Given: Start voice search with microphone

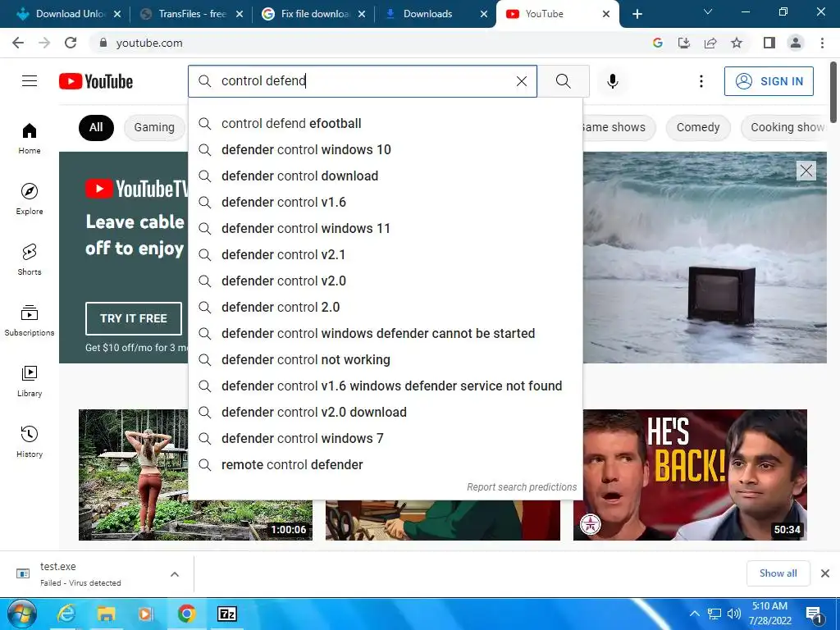Looking at the screenshot, I should (x=612, y=81).
